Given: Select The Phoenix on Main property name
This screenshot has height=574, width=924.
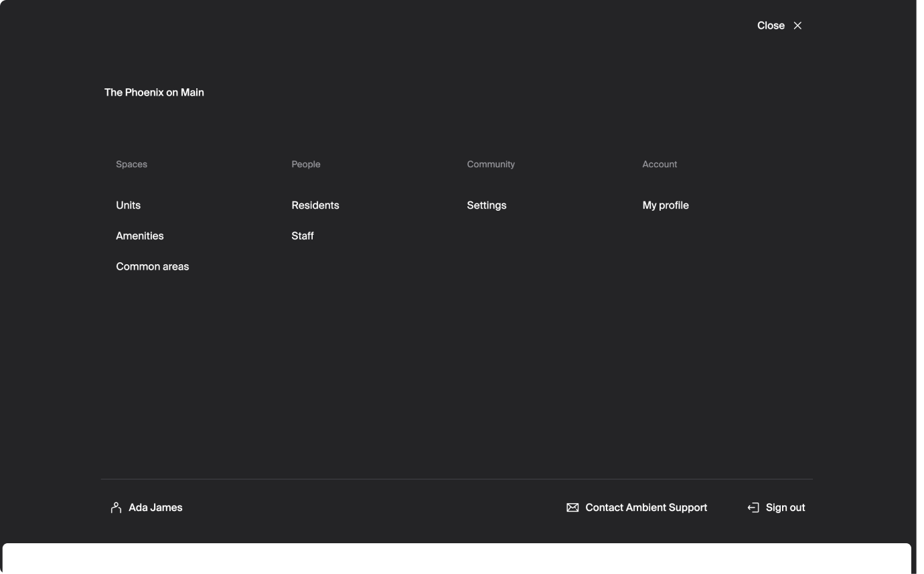Looking at the screenshot, I should (154, 92).
